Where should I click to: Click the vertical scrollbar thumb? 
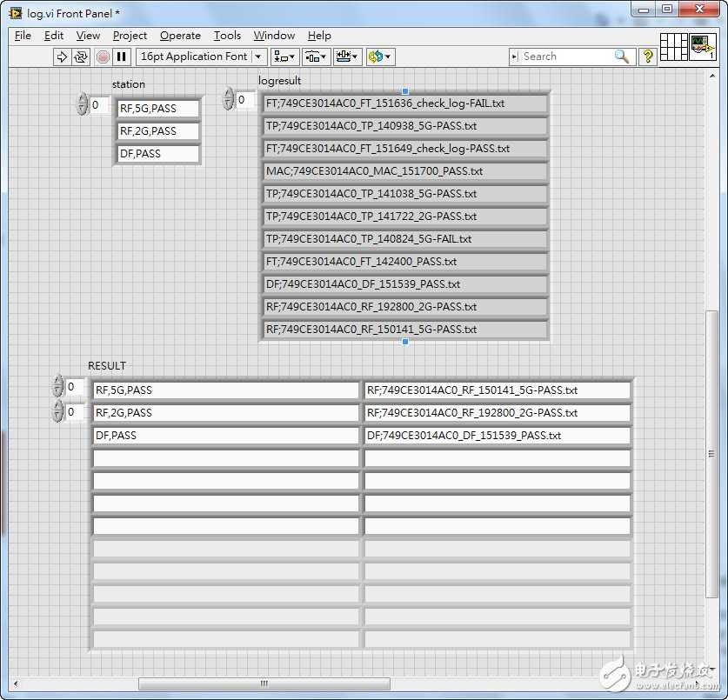tap(711, 454)
